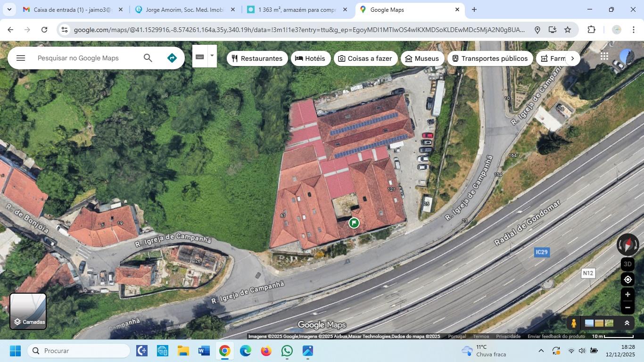View site information icon in address bar
This screenshot has height=362, width=644.
[x=65, y=30]
